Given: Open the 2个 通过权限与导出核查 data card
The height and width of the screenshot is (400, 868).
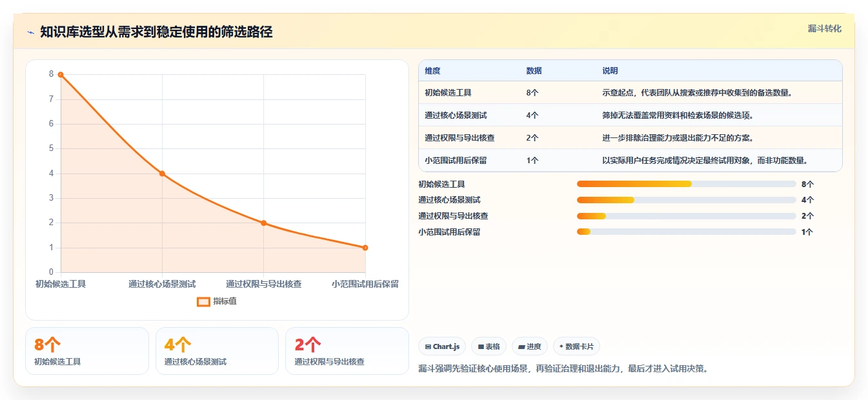Looking at the screenshot, I should pos(347,351).
